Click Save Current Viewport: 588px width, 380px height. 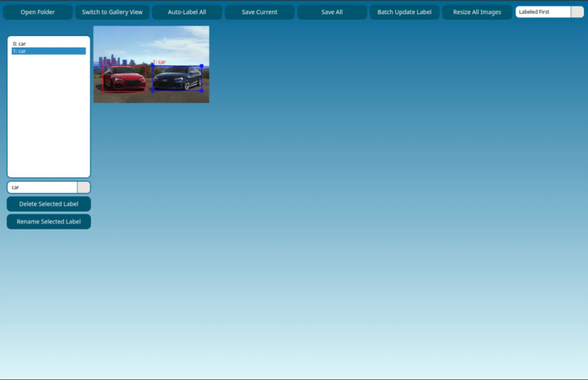click(260, 12)
